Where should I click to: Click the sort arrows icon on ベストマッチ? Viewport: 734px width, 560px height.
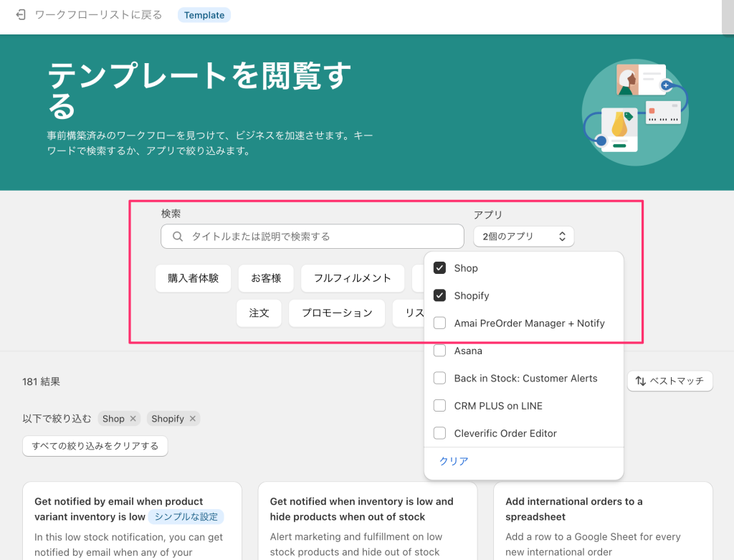tap(641, 381)
